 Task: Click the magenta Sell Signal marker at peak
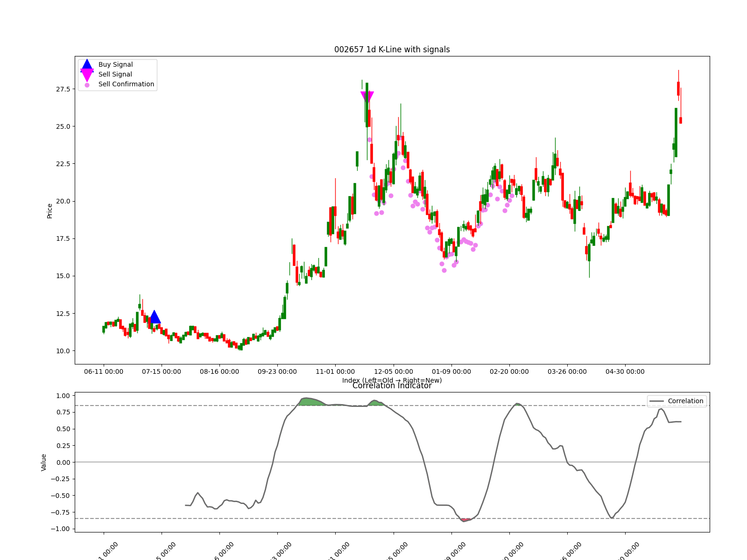[367, 97]
